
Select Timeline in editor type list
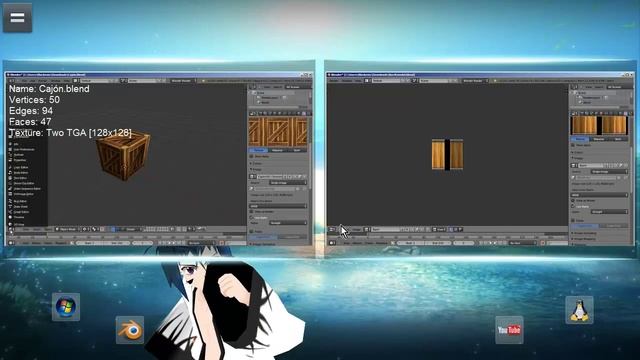click(x=17, y=217)
